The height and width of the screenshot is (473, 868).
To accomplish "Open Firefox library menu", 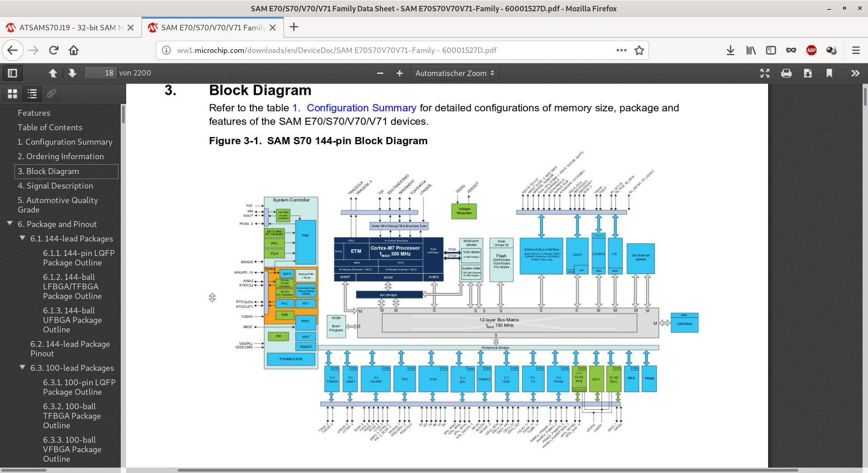I will click(x=751, y=50).
